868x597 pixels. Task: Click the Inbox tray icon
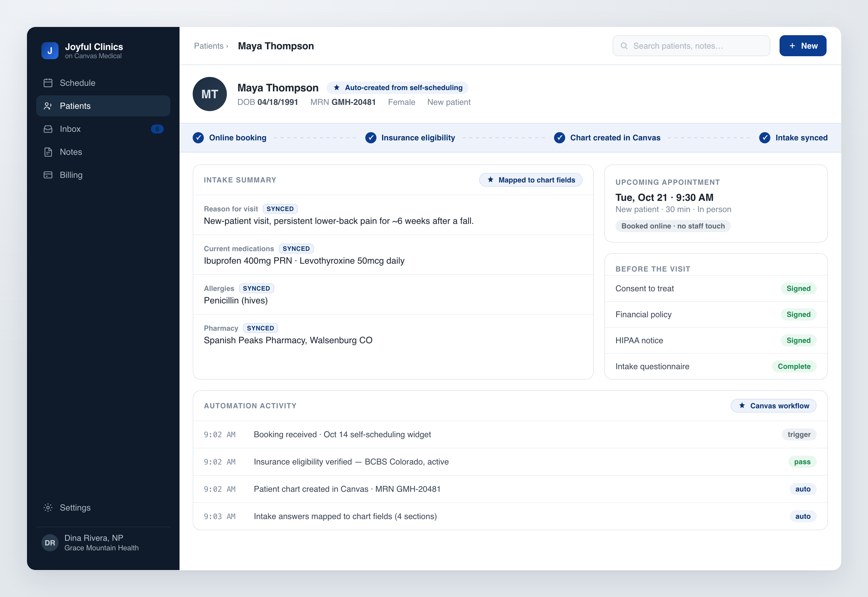pyautogui.click(x=48, y=129)
